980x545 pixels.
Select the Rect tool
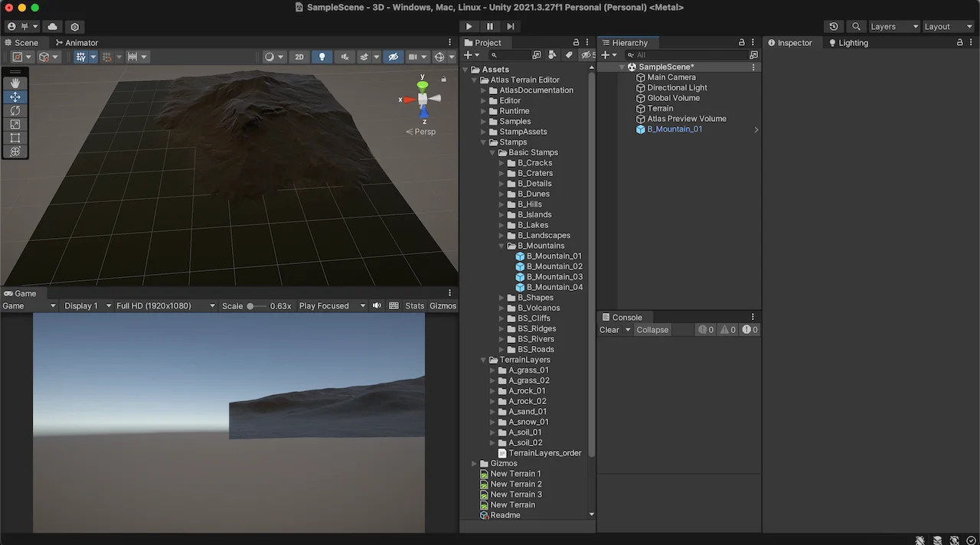(x=15, y=139)
